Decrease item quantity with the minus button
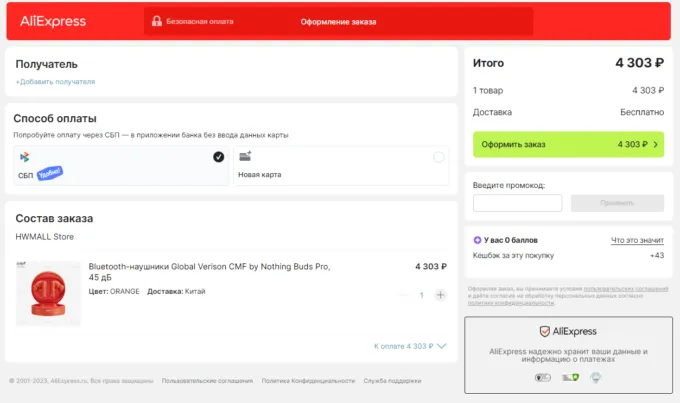680x403 pixels. [x=403, y=295]
